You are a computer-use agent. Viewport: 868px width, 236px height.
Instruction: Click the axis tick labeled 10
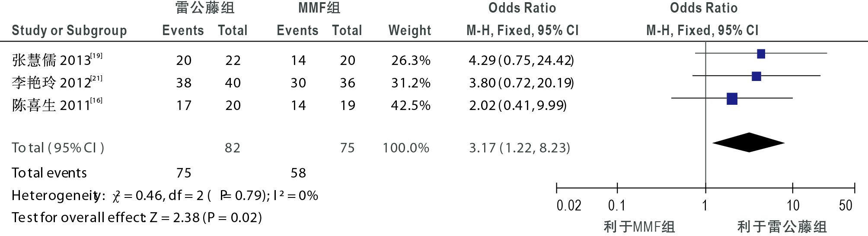coord(793,205)
